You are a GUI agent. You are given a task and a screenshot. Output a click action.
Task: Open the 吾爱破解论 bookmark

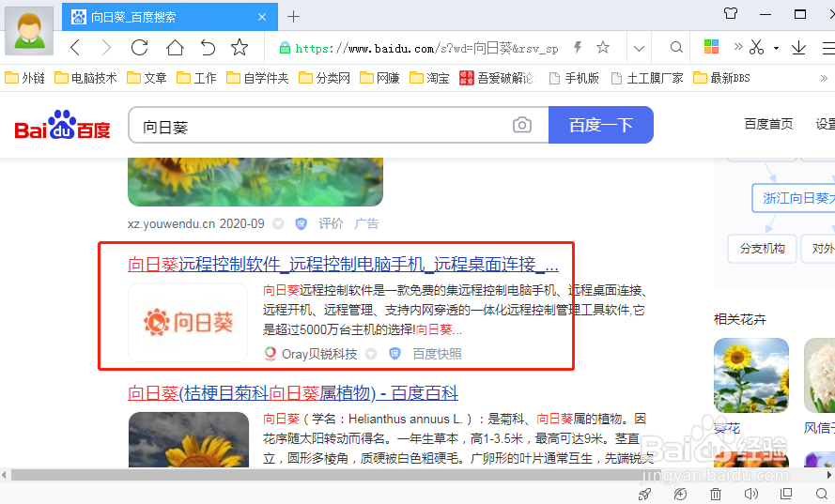click(x=498, y=78)
